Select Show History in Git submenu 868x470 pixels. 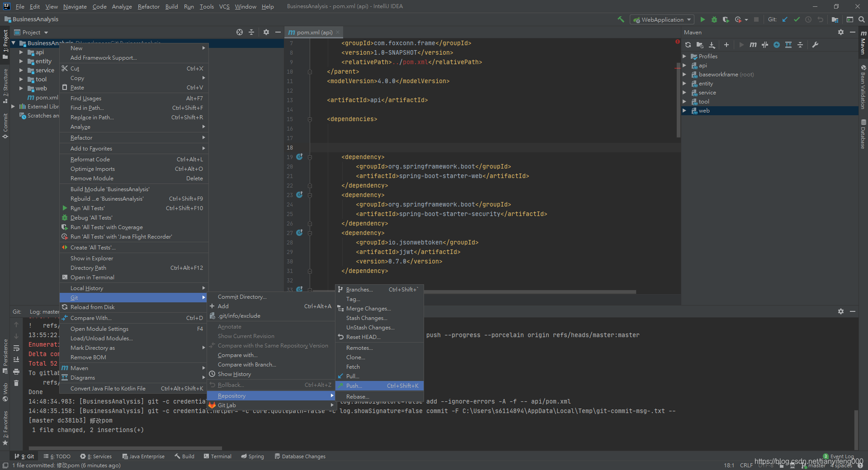point(271,374)
